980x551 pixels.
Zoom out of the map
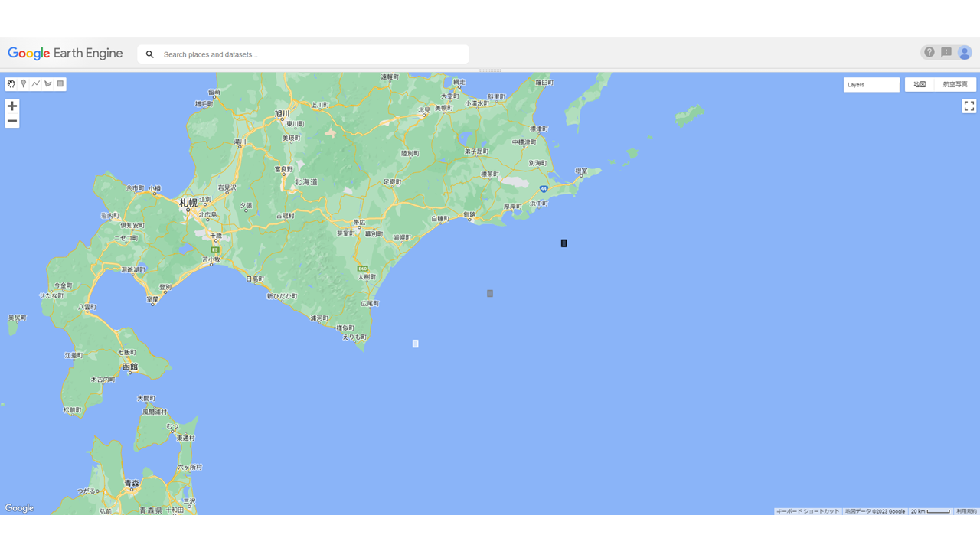12,121
